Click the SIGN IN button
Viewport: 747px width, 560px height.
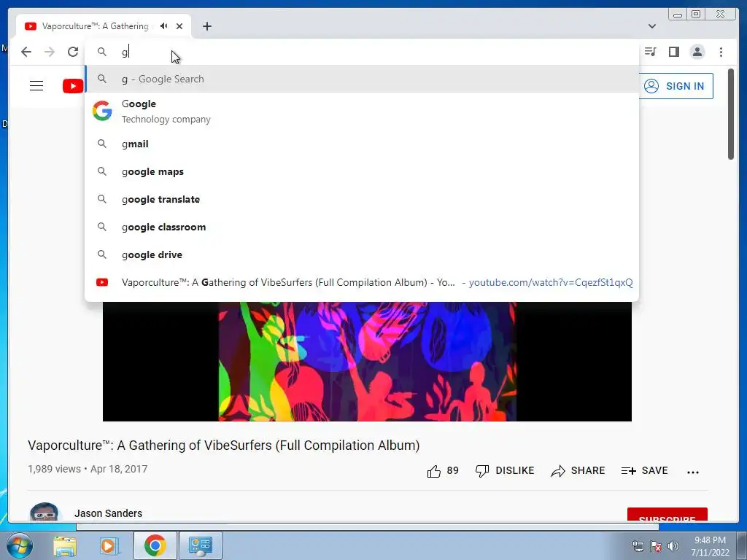coord(676,86)
